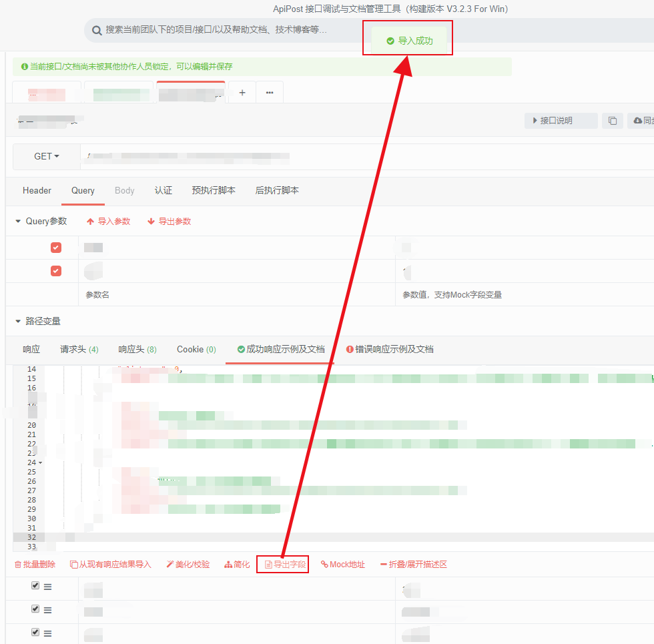Click the 参数值，支持Mock字段变量 field
This screenshot has height=644, width=654.
click(x=525, y=295)
